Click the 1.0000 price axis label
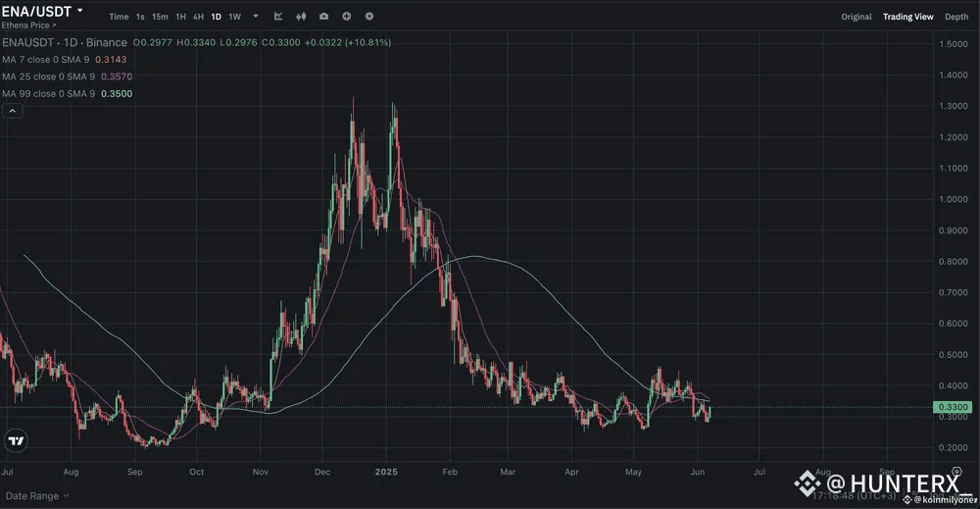 coord(954,199)
